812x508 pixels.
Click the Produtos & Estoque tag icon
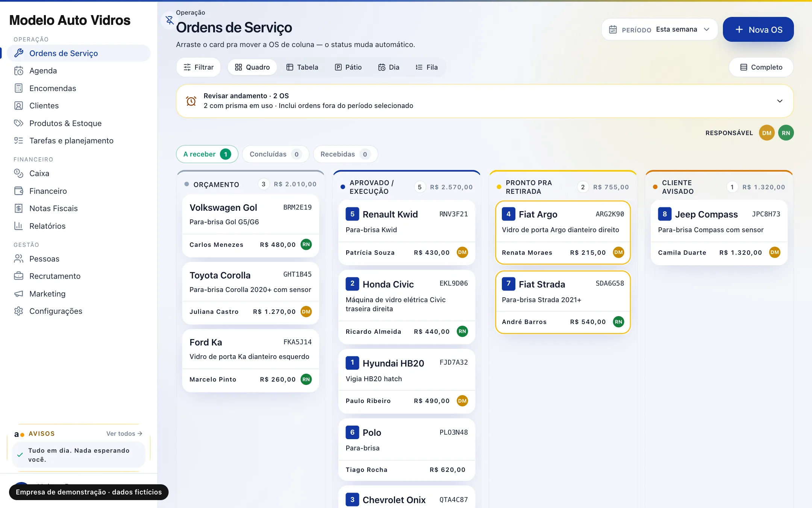tap(18, 123)
